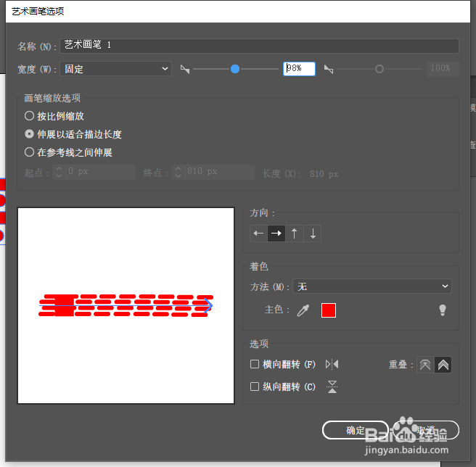Open the colorization tips lightbulb
Viewport: 476px width, 467px height.
click(x=443, y=310)
